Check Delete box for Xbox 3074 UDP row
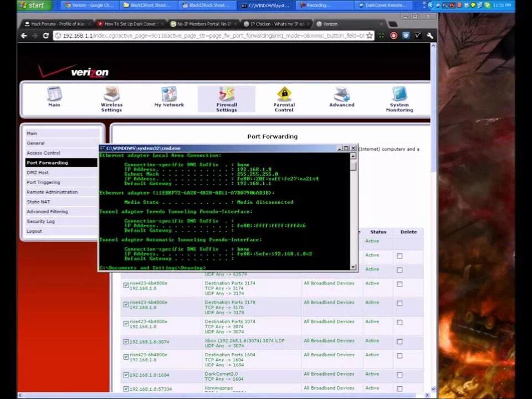Screen dimensions: 532x399 click(400, 342)
